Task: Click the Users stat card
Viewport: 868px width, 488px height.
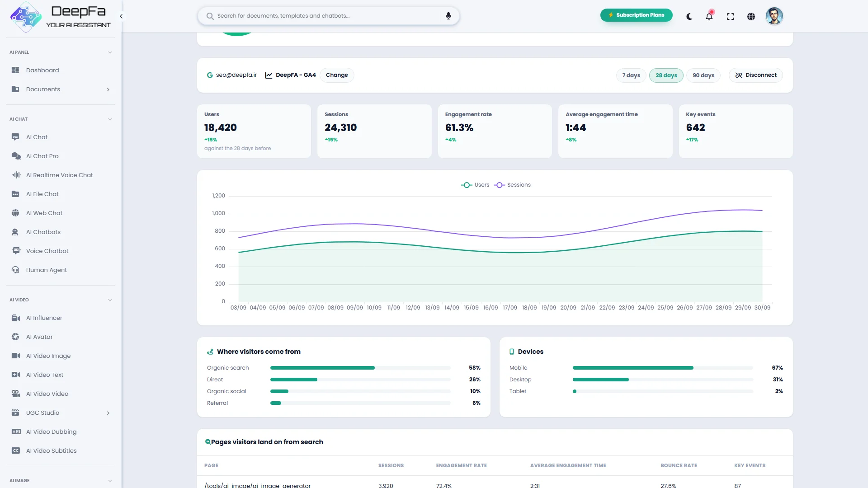Action: pyautogui.click(x=254, y=131)
